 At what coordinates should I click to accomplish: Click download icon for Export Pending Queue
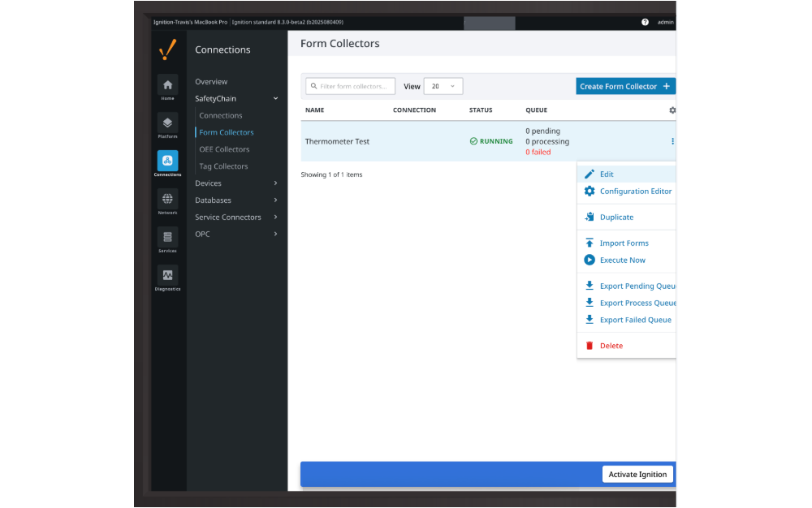(x=590, y=286)
